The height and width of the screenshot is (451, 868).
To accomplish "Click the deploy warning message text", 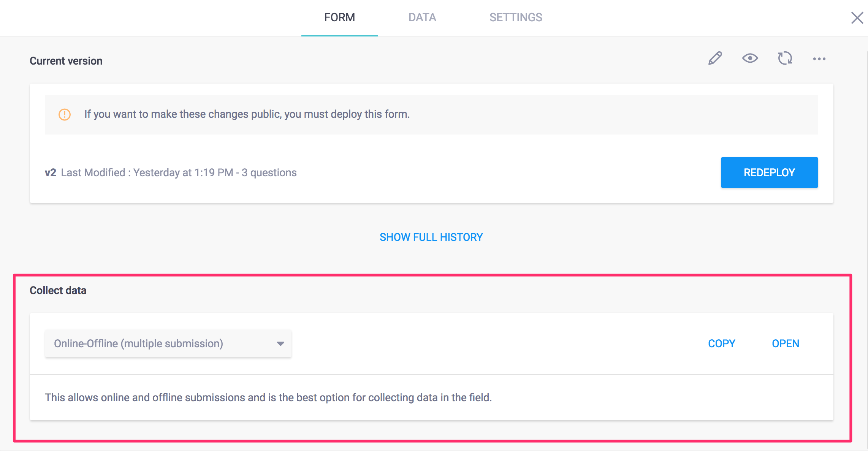I will pos(247,114).
